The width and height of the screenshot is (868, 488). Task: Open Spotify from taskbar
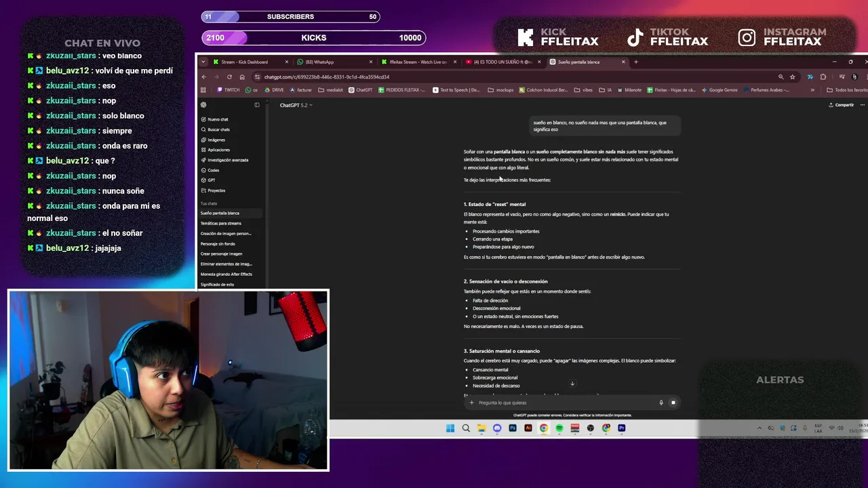559,428
